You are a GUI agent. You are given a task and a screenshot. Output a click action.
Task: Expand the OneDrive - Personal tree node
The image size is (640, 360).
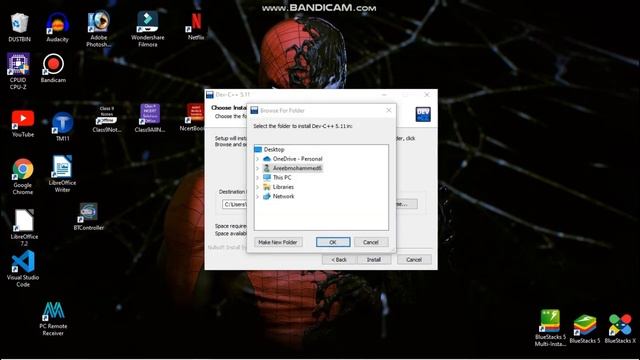click(x=258, y=159)
